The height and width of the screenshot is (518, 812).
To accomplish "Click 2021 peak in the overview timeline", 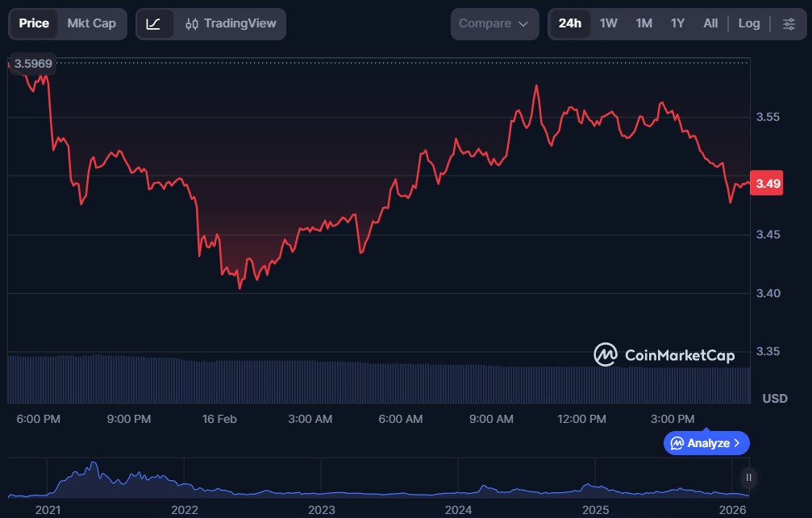I will (x=94, y=466).
